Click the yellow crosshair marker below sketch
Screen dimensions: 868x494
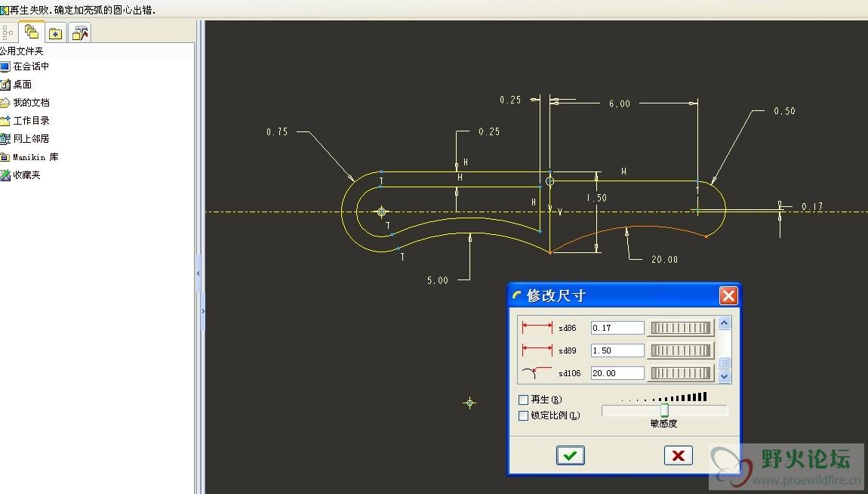(469, 403)
